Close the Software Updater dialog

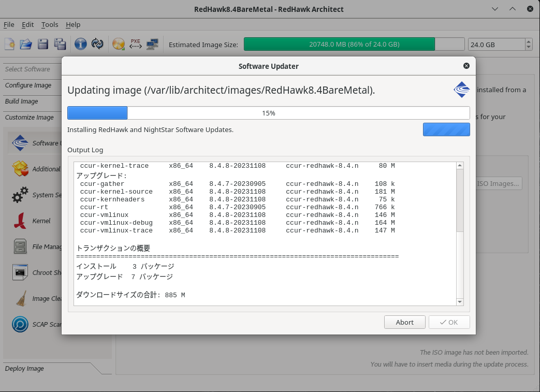pyautogui.click(x=466, y=66)
